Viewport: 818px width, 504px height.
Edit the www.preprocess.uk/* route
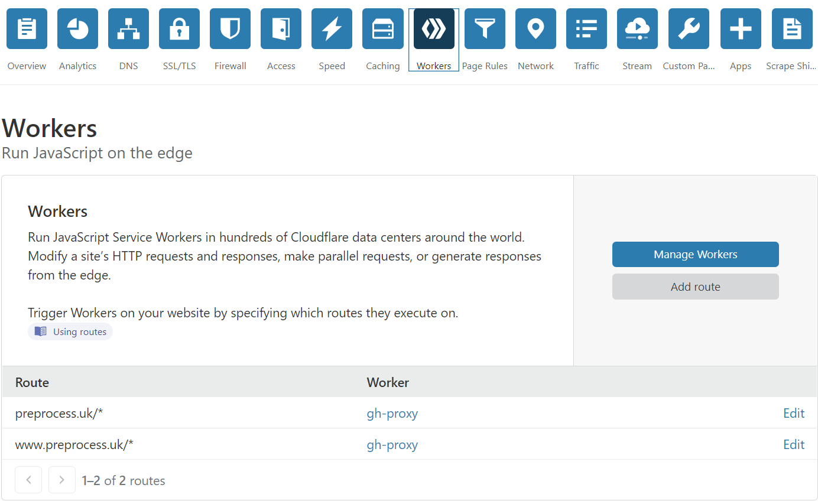point(794,444)
